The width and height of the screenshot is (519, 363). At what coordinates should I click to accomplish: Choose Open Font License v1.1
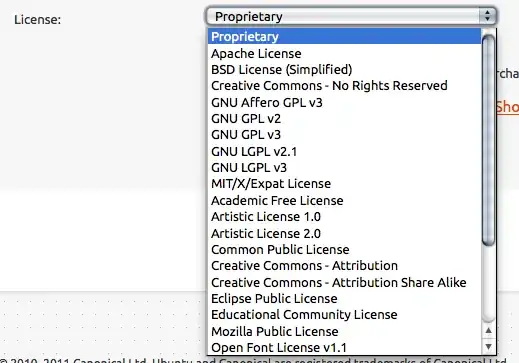(344, 348)
